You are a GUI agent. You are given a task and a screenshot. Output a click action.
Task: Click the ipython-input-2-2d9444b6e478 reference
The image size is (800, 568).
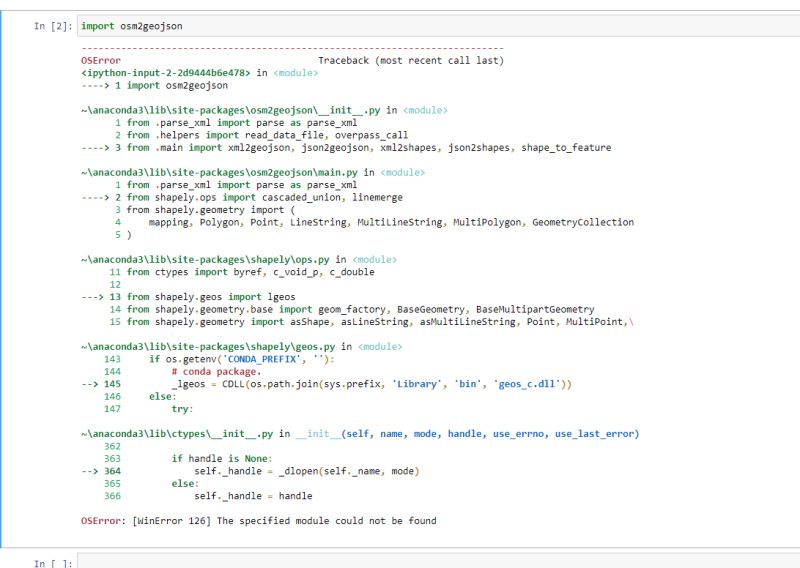(x=166, y=73)
